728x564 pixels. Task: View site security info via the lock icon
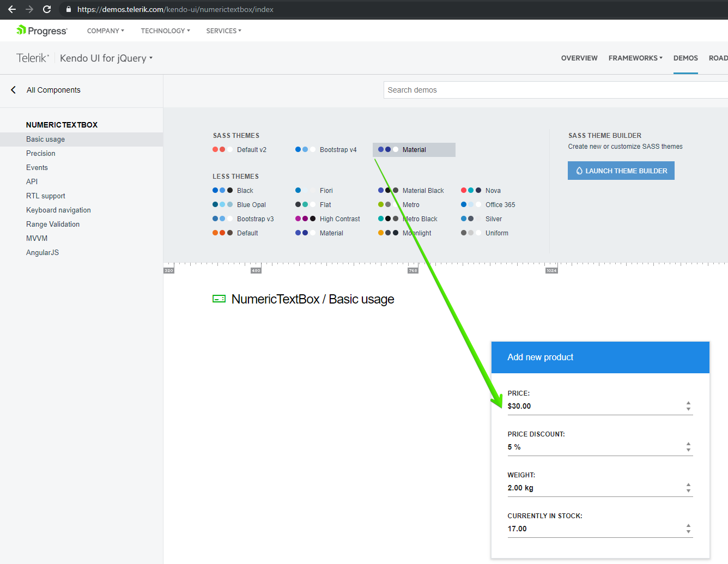click(x=69, y=9)
